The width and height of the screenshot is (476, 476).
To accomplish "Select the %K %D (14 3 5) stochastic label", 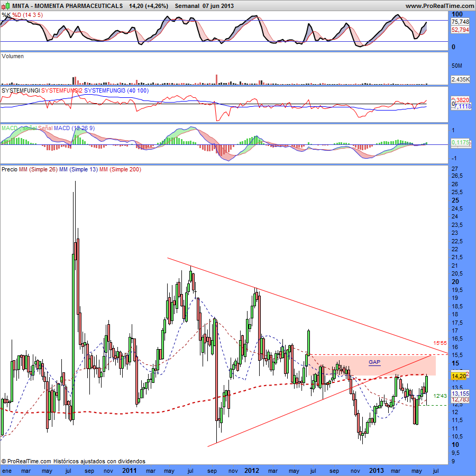I will point(22,15).
